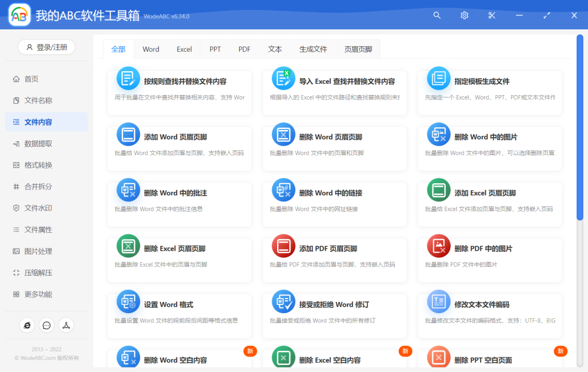
Task: Switch to the PDF tab
Action: [x=244, y=49]
